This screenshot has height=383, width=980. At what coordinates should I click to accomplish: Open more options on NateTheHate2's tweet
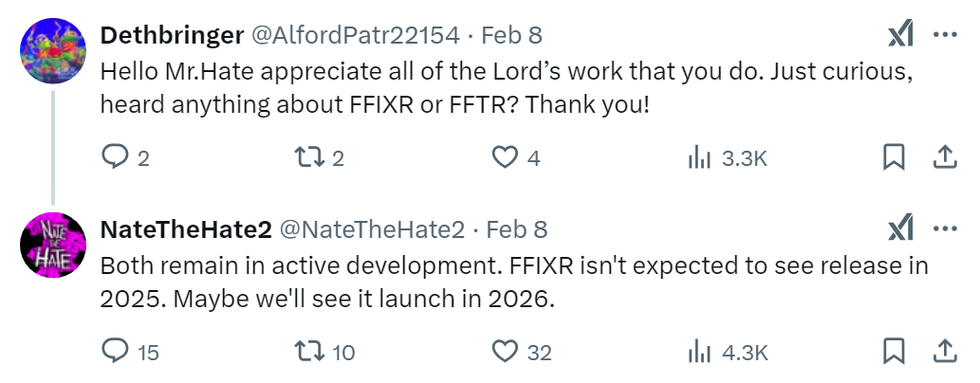945,228
